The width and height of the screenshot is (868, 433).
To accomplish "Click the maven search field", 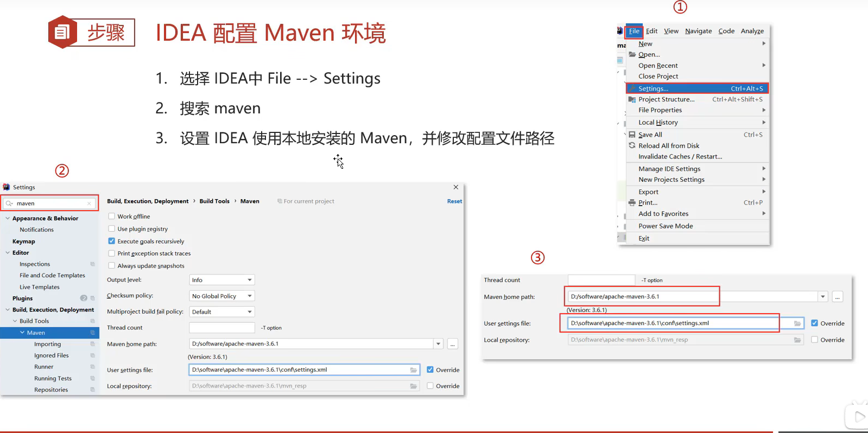I will click(49, 203).
